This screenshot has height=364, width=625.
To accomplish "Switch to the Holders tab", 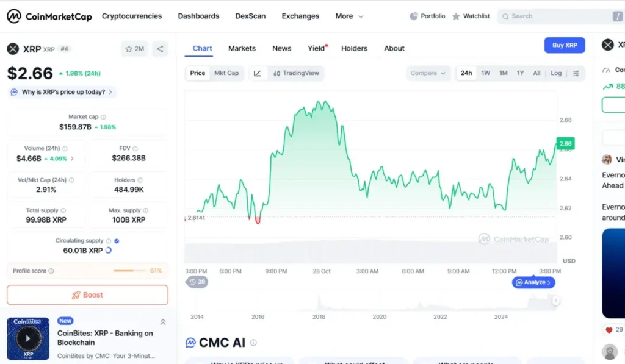I will [354, 48].
